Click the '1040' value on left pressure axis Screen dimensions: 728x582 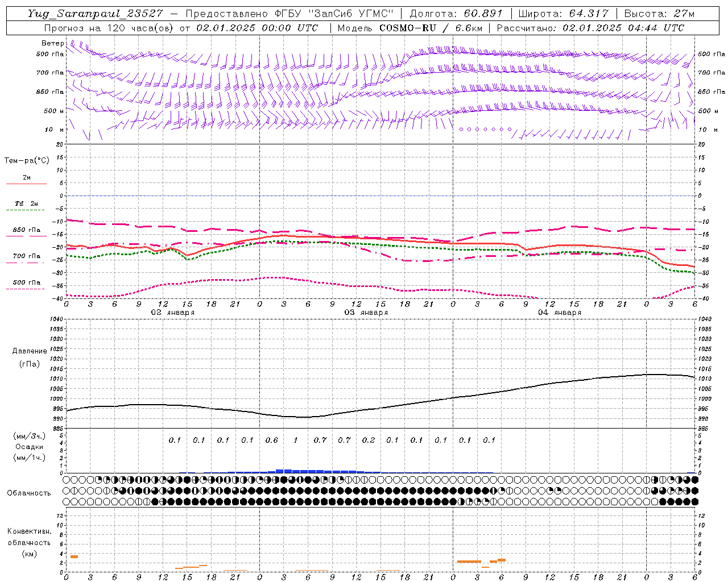(x=57, y=319)
